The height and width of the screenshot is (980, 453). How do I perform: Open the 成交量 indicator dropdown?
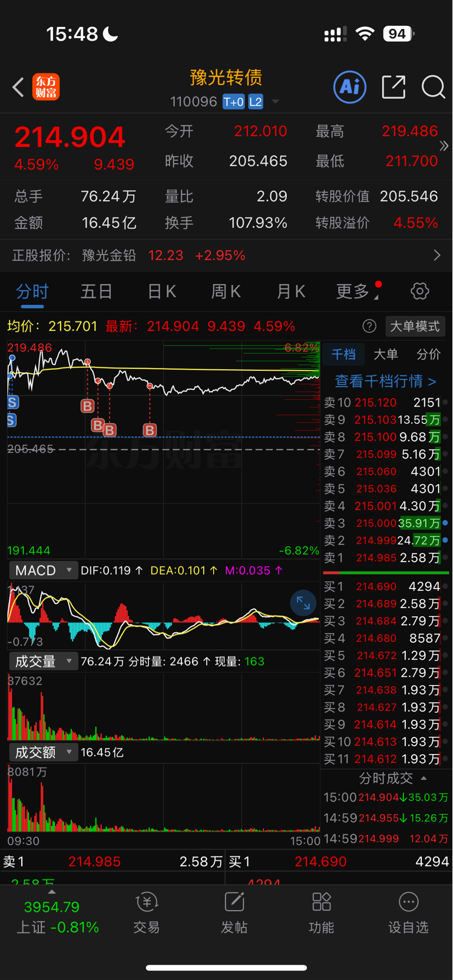coord(43,662)
